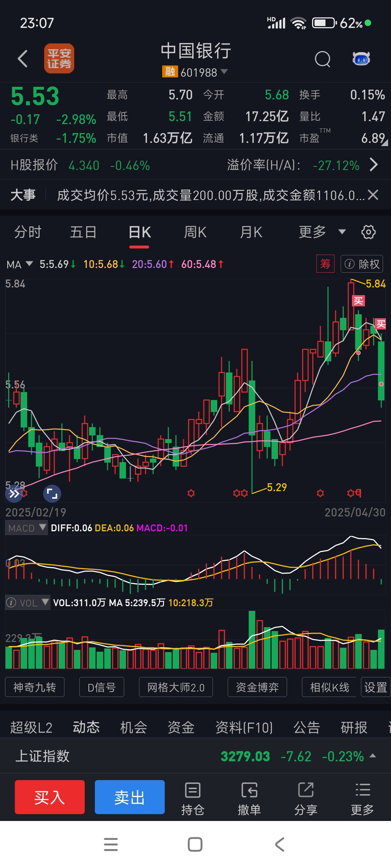This screenshot has width=391, height=868.
Task: Select the 日K chart tab
Action: click(139, 232)
